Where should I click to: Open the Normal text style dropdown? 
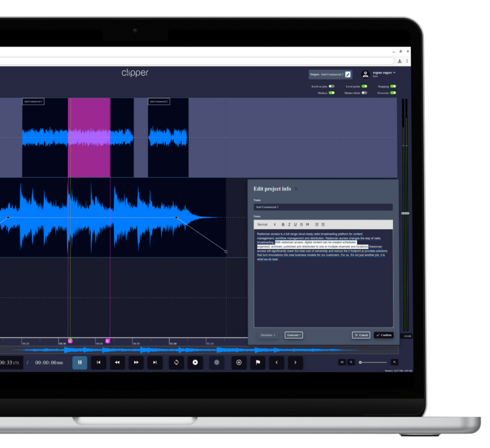[x=266, y=224]
